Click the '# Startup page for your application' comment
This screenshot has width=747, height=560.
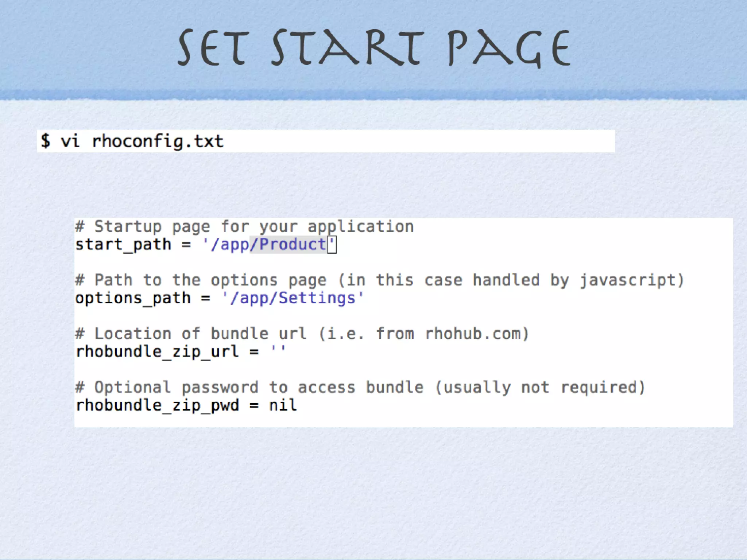(x=244, y=227)
